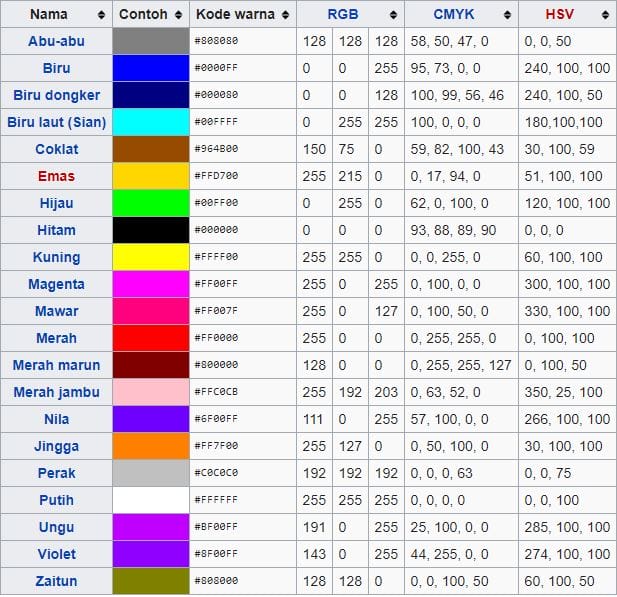Click the cyan Biru laut swatch

click(x=151, y=123)
